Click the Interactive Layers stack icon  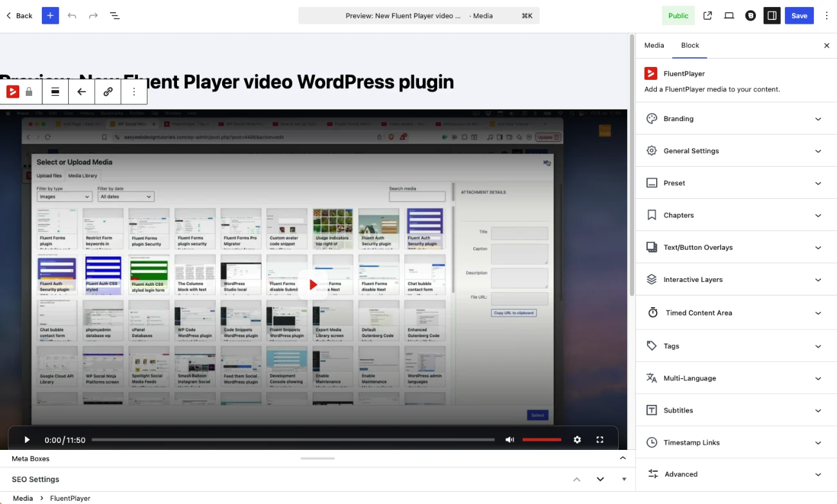(652, 279)
